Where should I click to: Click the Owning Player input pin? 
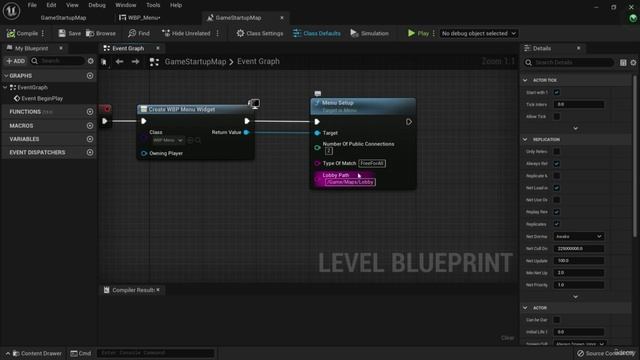[144, 153]
